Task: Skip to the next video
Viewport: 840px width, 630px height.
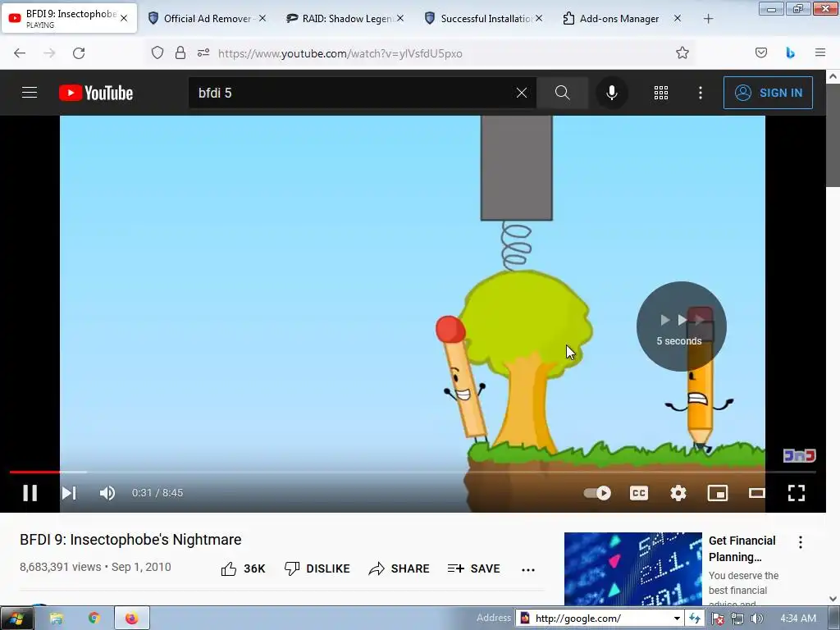Action: [x=69, y=493]
